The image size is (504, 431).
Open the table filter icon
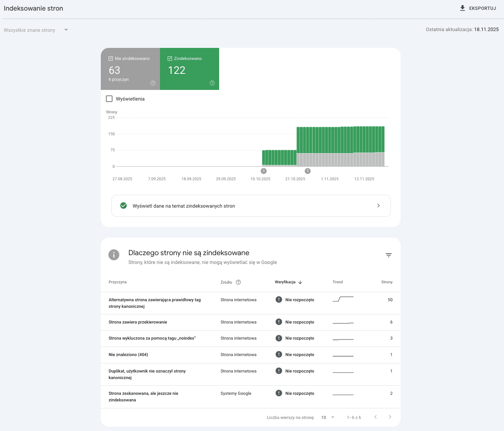pyautogui.click(x=389, y=255)
